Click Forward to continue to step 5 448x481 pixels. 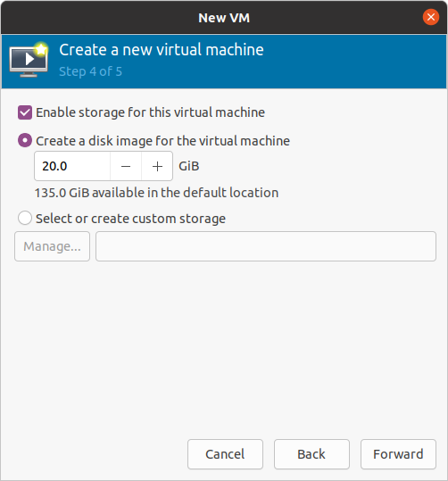point(398,454)
